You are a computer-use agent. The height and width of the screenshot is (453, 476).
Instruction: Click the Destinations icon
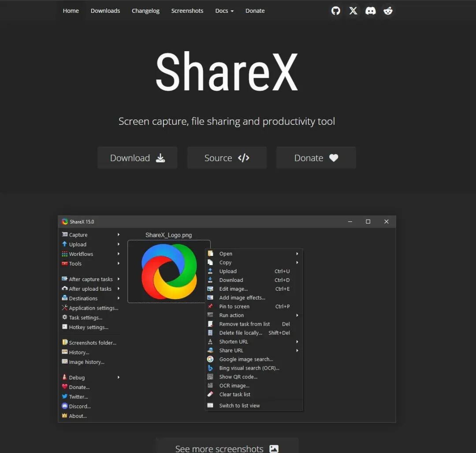[x=64, y=298]
